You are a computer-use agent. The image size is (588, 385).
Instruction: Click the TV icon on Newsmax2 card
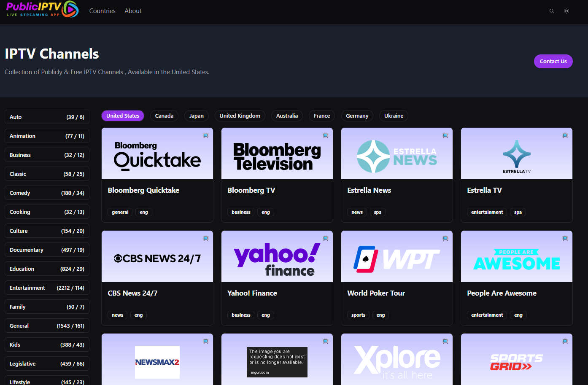[x=206, y=342]
